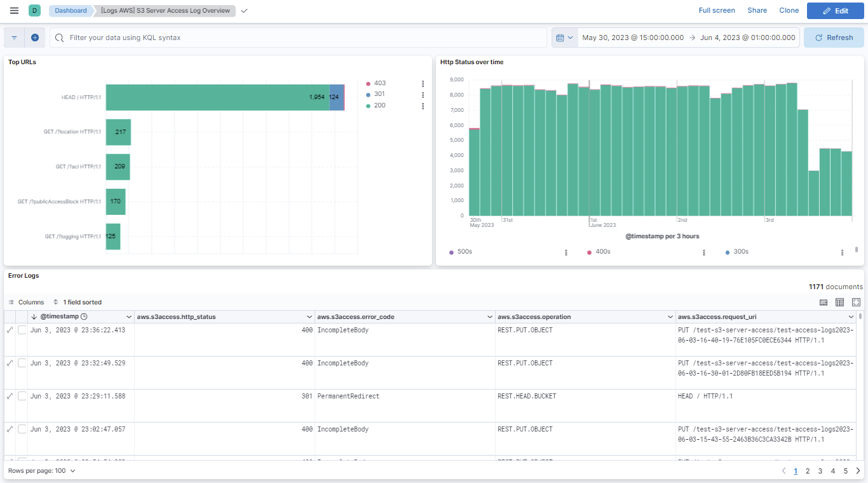Open the @timestamp column menu chevron
Image resolution: width=868 pixels, height=483 pixels.
129,316
